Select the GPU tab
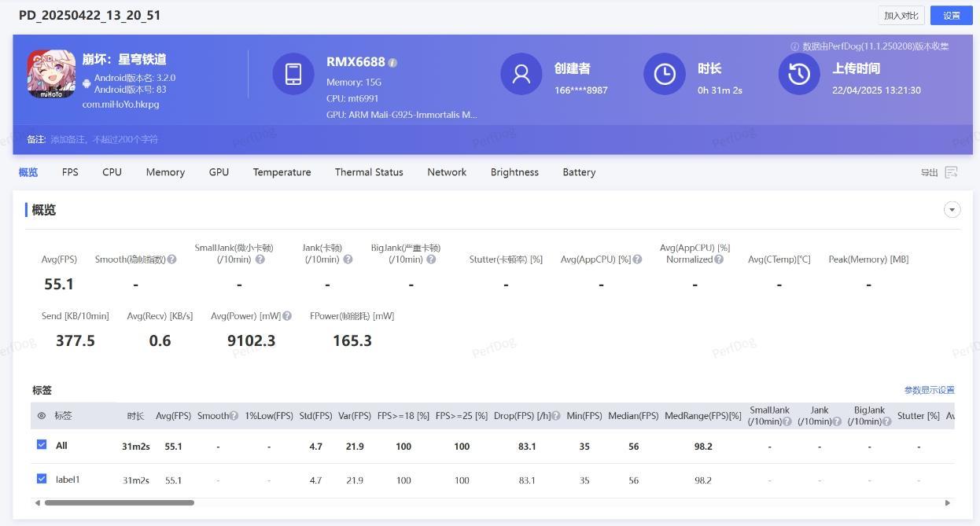980x526 pixels. [219, 172]
